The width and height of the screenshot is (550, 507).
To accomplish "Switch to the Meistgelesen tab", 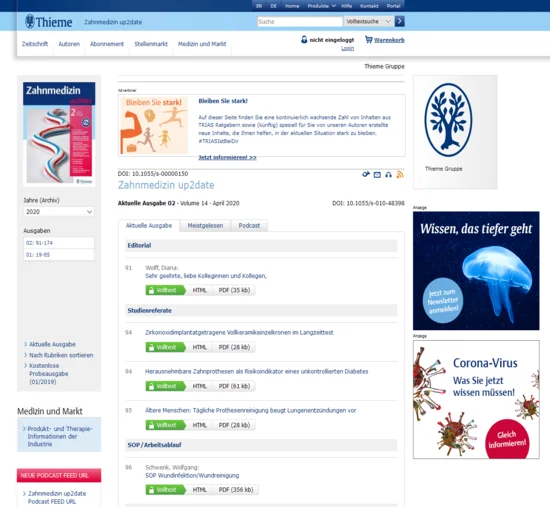I will [x=205, y=226].
